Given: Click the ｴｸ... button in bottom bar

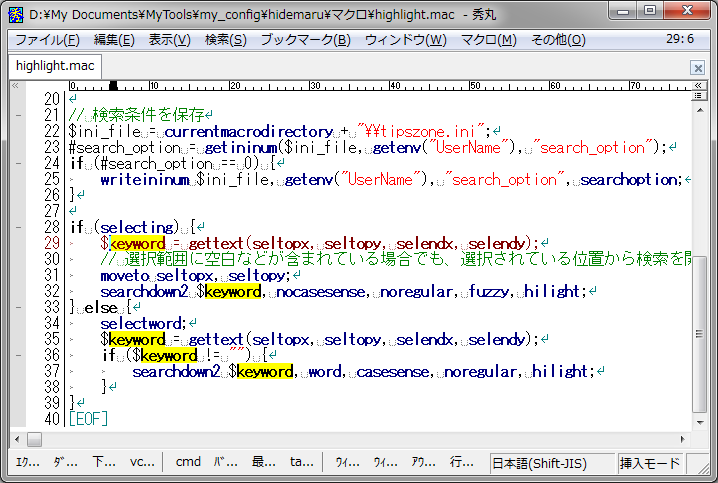Looking at the screenshot, I should click(27, 462).
